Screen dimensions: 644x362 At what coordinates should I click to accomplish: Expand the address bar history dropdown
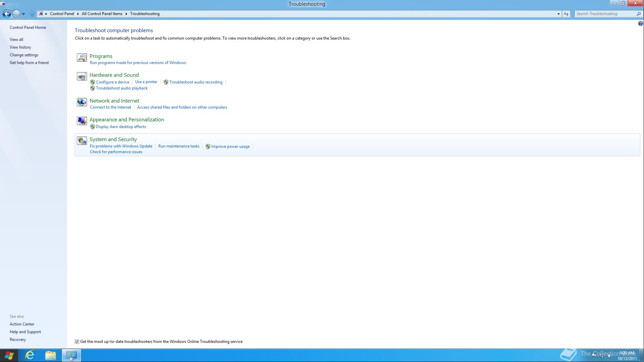pos(558,14)
